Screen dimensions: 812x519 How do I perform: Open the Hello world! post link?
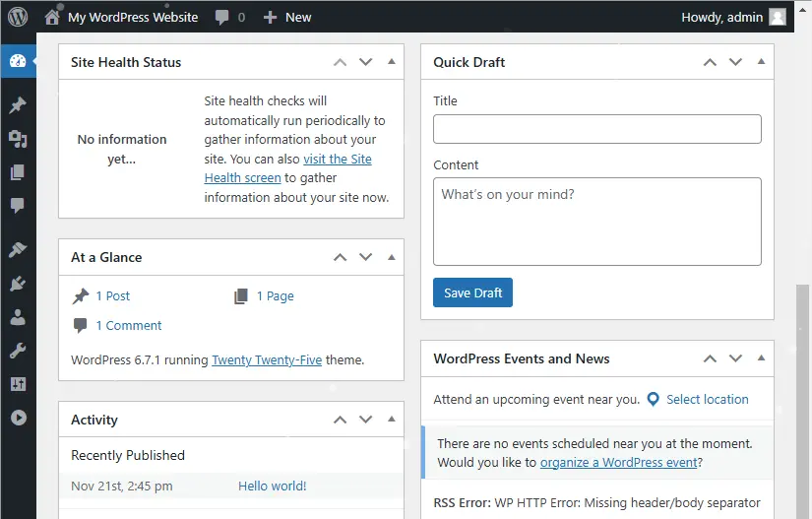click(x=273, y=487)
